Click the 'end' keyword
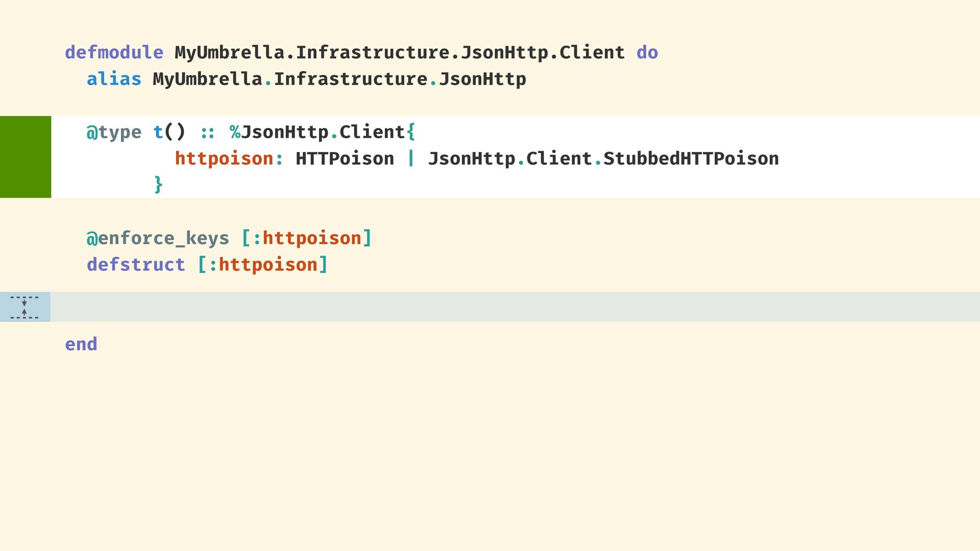Viewport: 980px width, 551px height. click(81, 344)
